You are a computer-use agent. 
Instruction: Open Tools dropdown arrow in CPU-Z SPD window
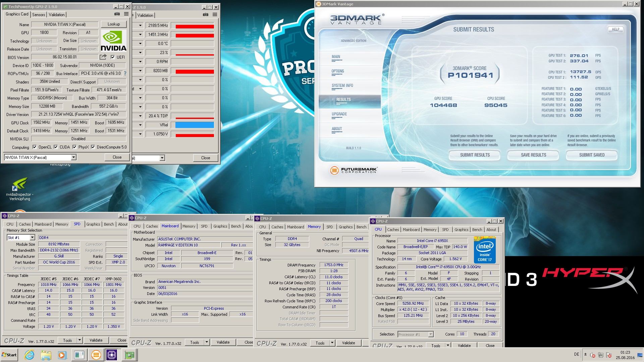point(79,340)
